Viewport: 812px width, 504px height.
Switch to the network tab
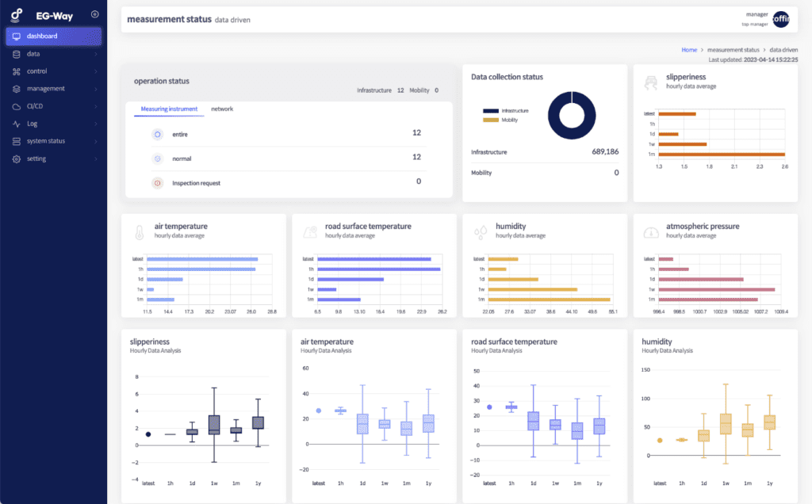point(222,109)
